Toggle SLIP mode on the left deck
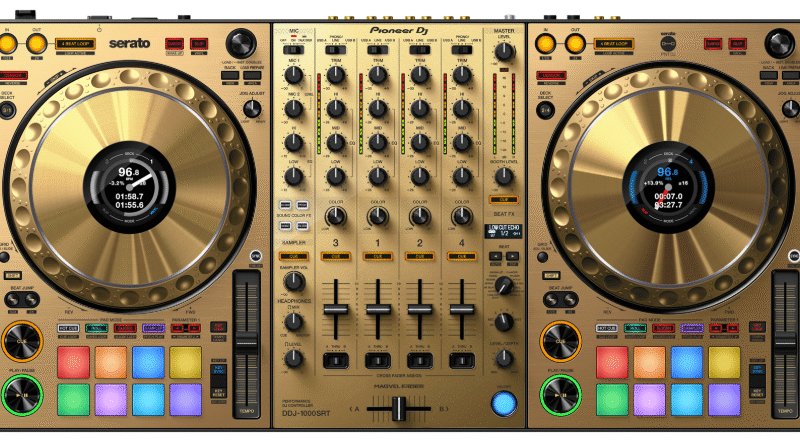Screen dimensions: 800x442 200,43
